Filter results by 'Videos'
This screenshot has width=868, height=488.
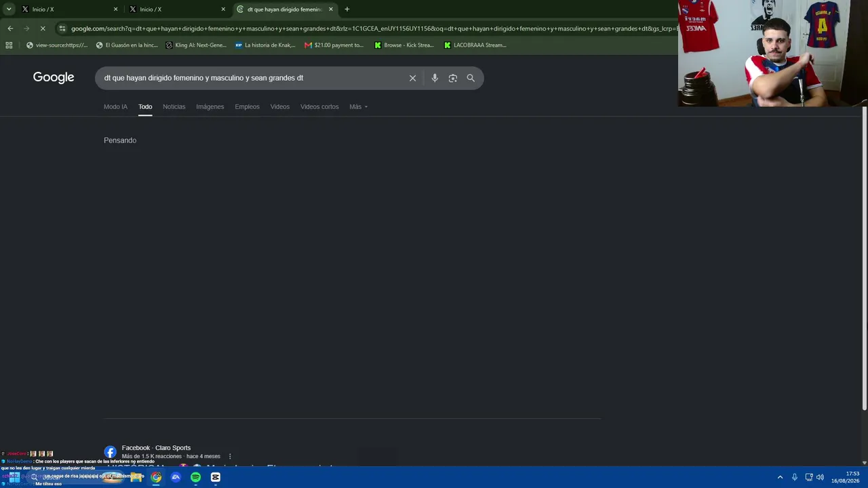280,106
